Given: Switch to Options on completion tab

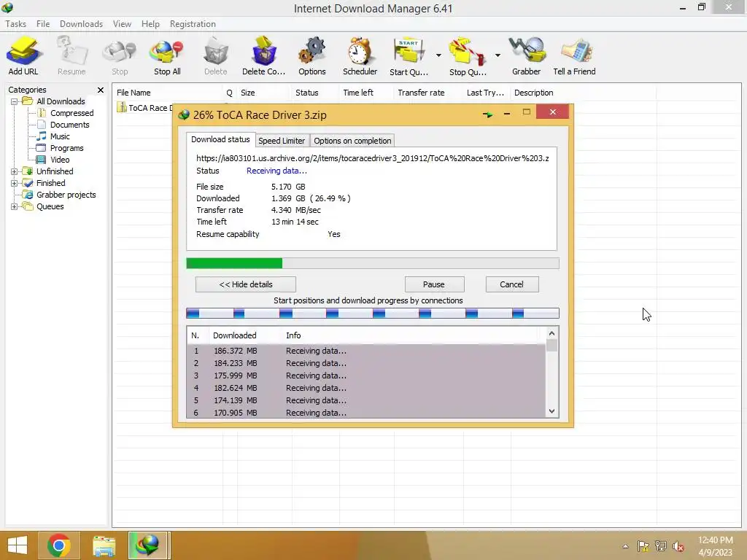Looking at the screenshot, I should click(x=352, y=141).
